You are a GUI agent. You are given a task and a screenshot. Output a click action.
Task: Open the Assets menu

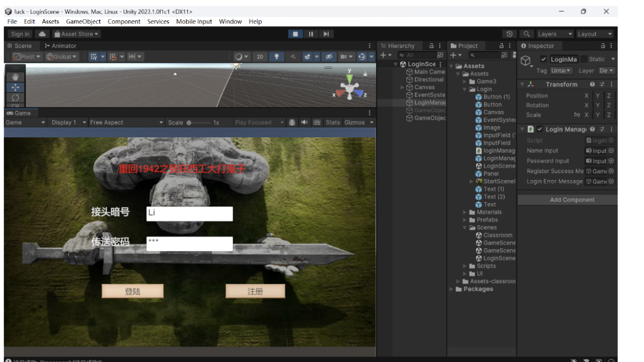click(50, 21)
